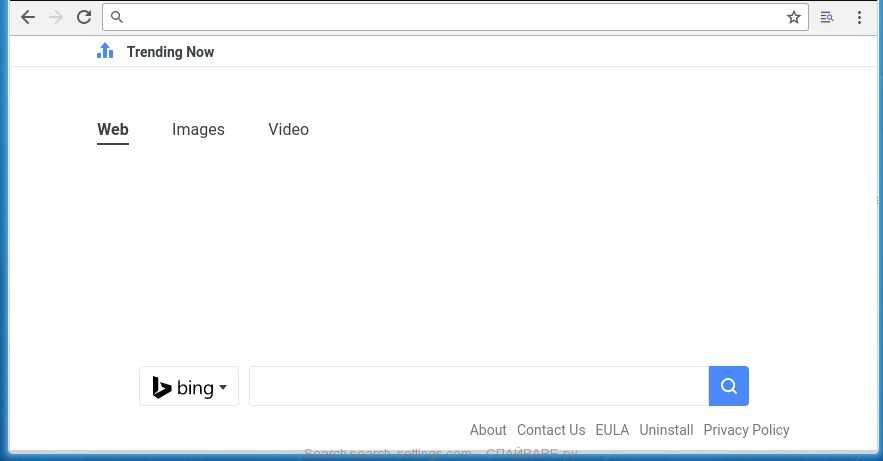Screen dimensions: 883x461
Task: Click the magnifier icon in address bar
Action: [x=117, y=17]
